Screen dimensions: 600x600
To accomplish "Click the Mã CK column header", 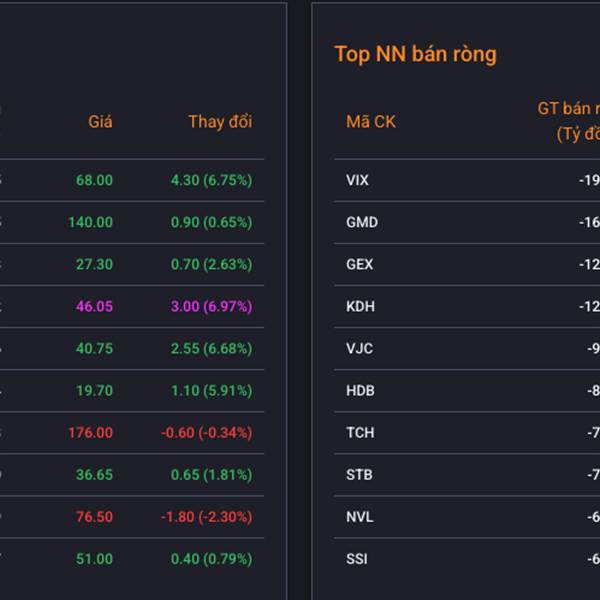I will tap(371, 122).
